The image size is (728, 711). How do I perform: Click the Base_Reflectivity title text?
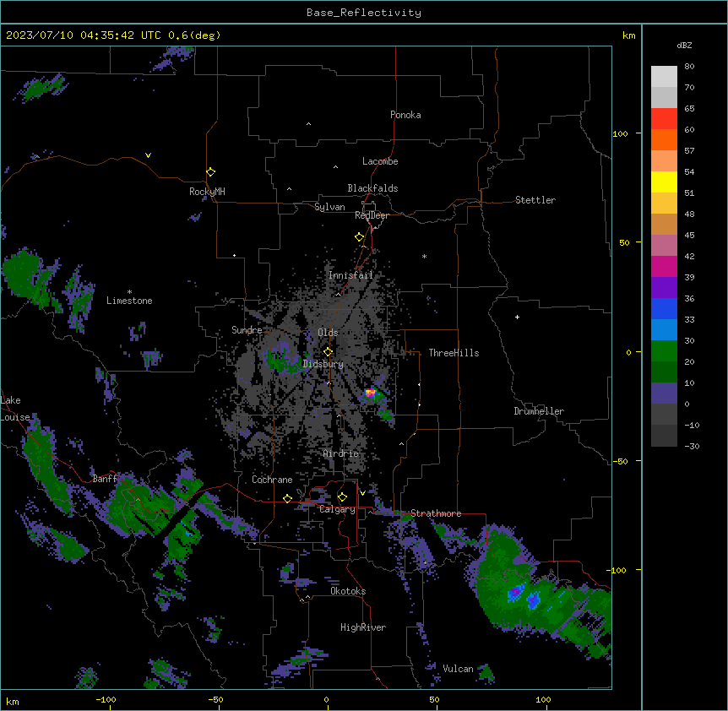[364, 13]
